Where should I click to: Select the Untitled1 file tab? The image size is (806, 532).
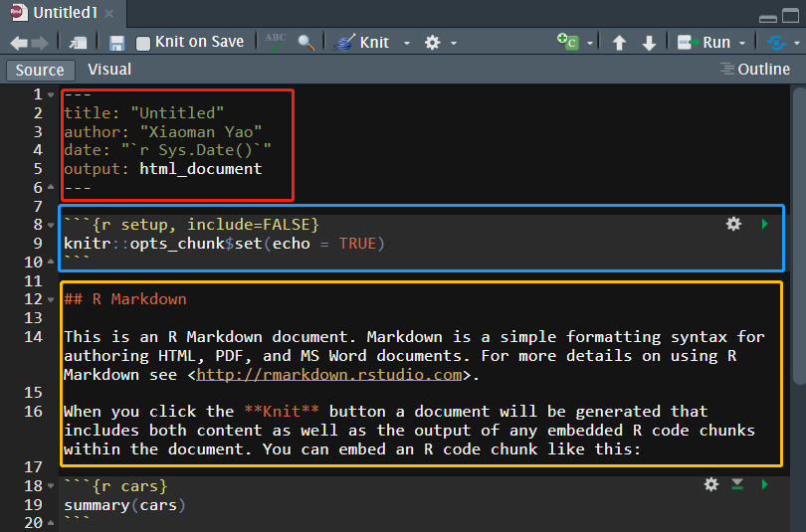coord(65,13)
